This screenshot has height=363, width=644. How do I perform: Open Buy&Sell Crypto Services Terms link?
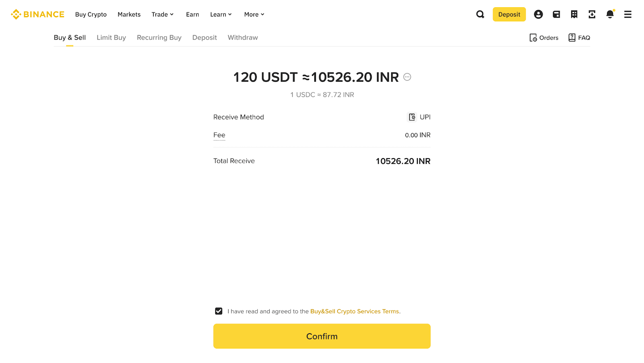click(x=354, y=311)
